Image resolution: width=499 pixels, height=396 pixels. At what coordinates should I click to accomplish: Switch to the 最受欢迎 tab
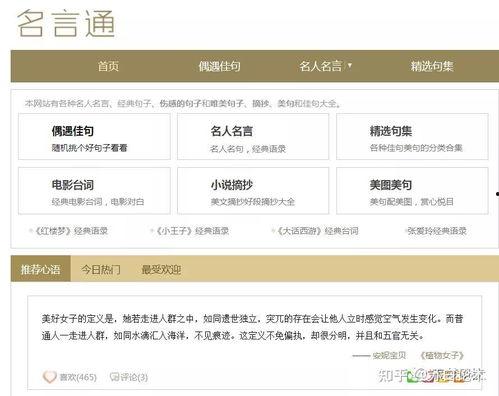pyautogui.click(x=161, y=269)
